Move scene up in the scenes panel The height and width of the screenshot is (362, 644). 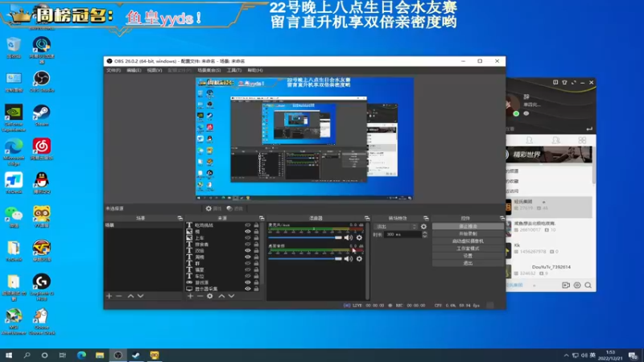(x=130, y=296)
